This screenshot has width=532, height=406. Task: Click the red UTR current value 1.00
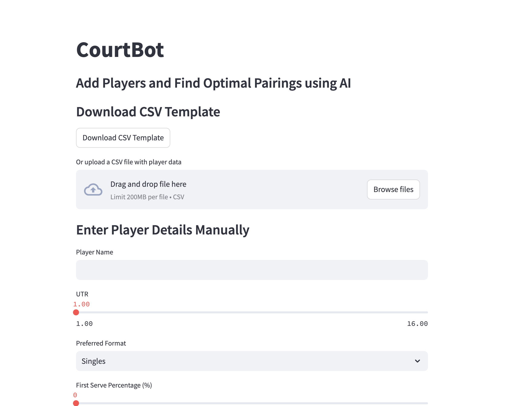81,304
